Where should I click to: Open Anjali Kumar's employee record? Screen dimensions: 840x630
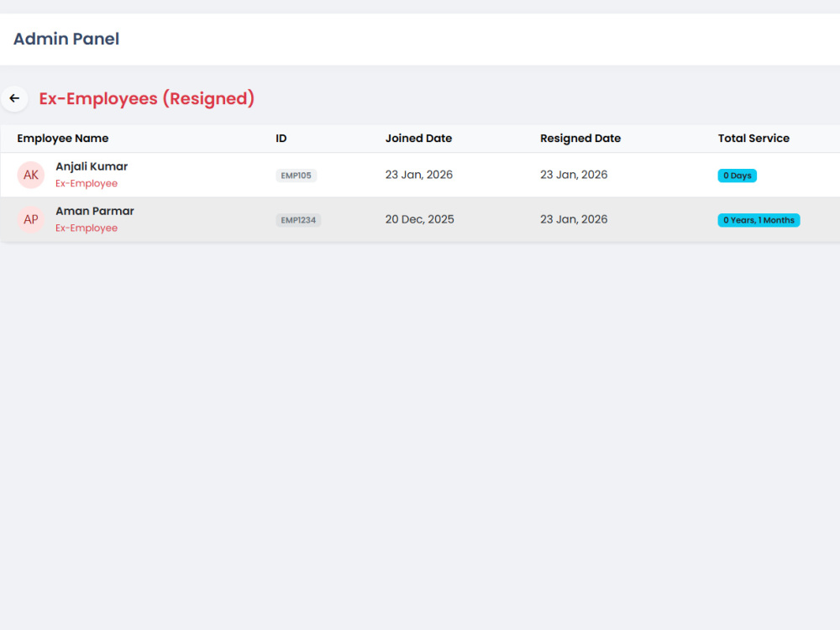pos(92,166)
